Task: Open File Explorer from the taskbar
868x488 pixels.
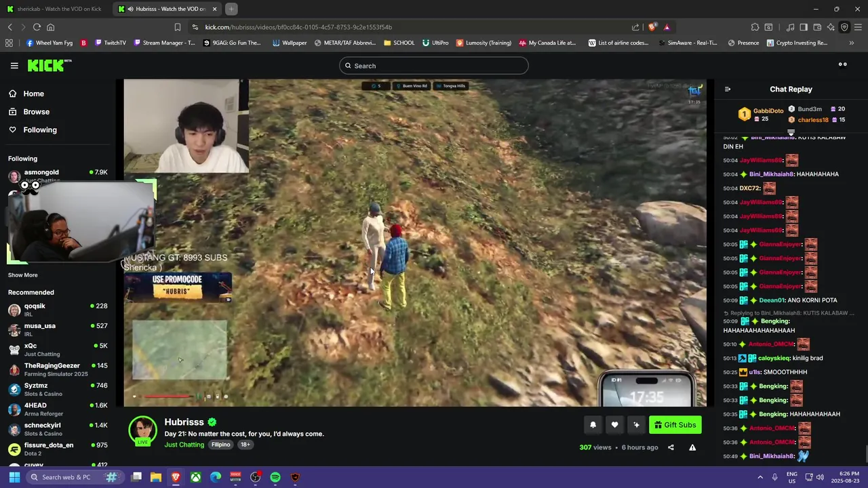Action: [155, 477]
